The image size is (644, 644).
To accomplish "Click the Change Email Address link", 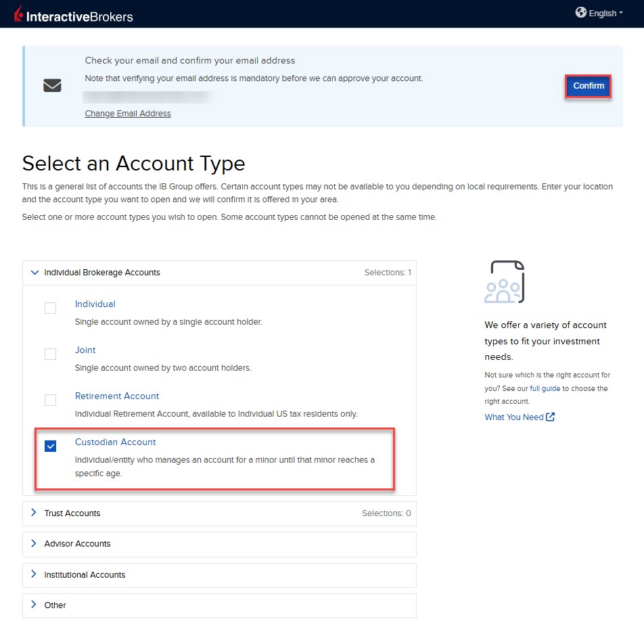I will 128,114.
